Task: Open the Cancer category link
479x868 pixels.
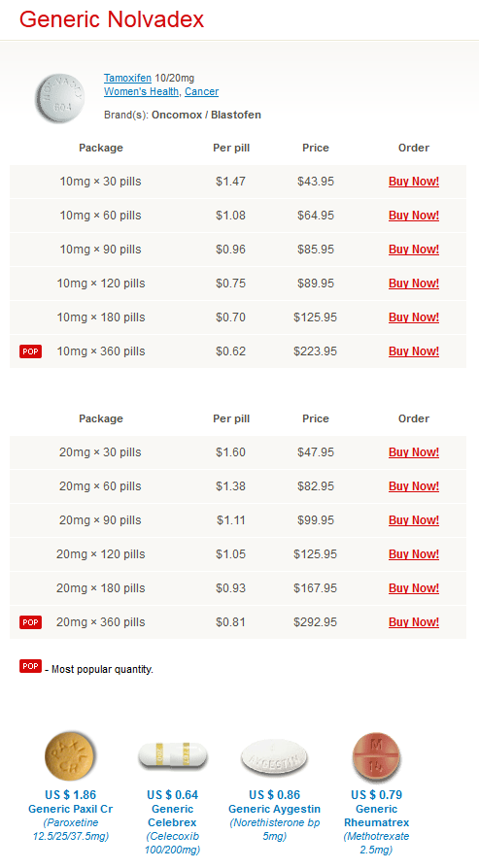Action: point(201,92)
